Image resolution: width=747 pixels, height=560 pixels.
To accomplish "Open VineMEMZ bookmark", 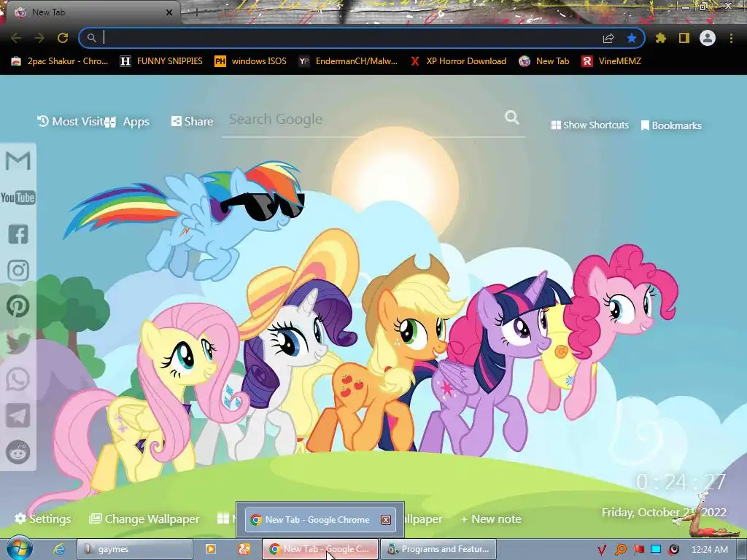I will [611, 61].
